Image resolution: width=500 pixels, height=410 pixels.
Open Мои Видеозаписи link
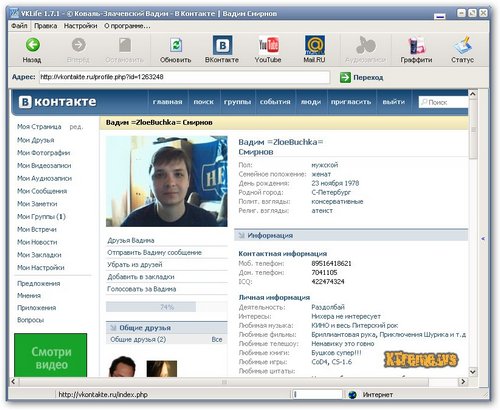click(44, 165)
